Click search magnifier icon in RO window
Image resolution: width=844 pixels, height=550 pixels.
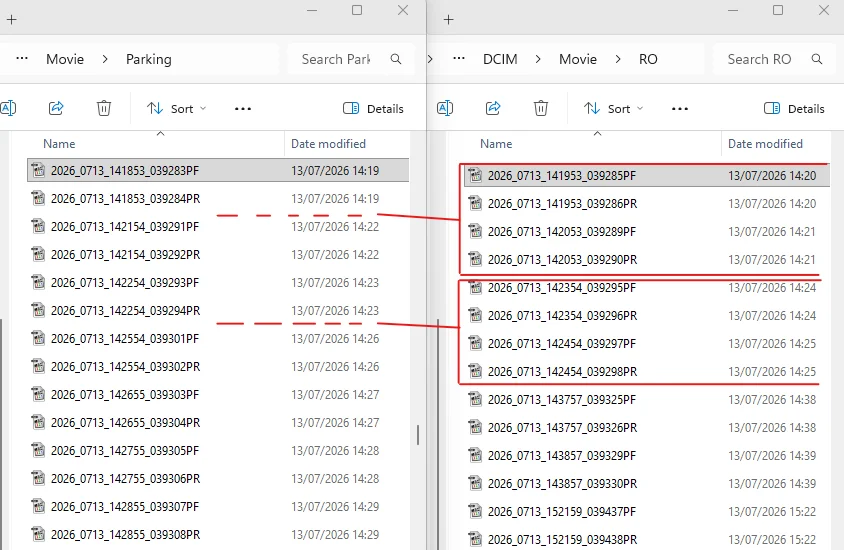click(817, 59)
